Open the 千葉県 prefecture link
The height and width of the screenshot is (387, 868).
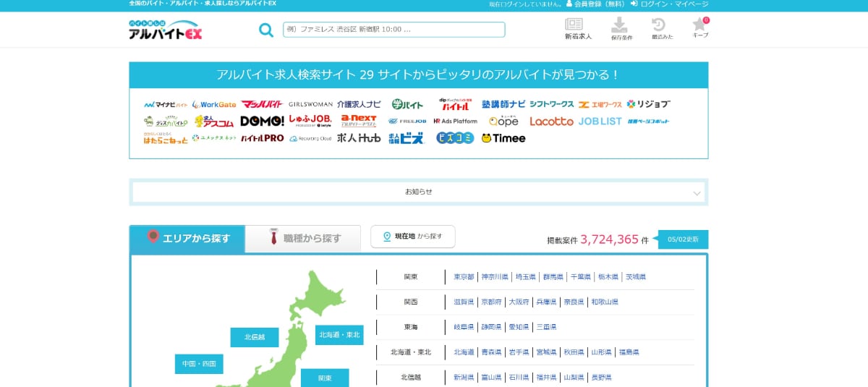[x=581, y=277]
